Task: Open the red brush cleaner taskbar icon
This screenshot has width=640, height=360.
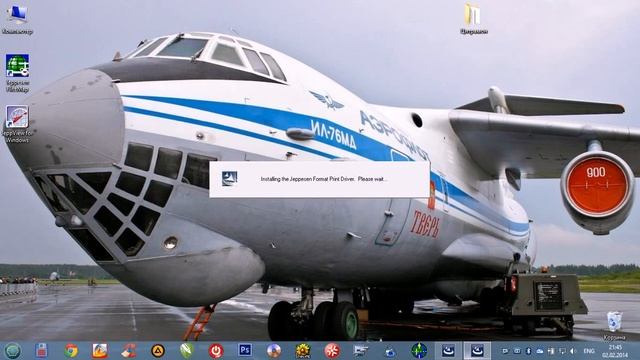Action: pyautogui.click(x=129, y=351)
